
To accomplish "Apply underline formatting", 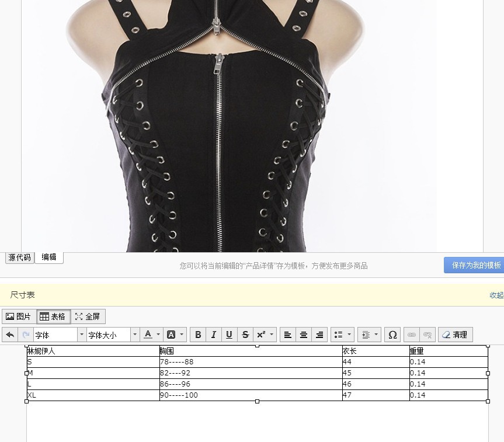I will [x=229, y=335].
